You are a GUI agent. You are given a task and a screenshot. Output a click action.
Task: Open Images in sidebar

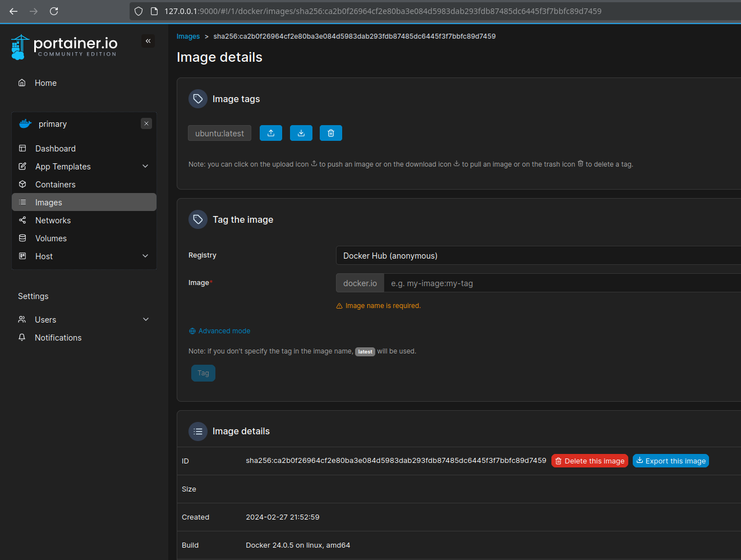84,202
